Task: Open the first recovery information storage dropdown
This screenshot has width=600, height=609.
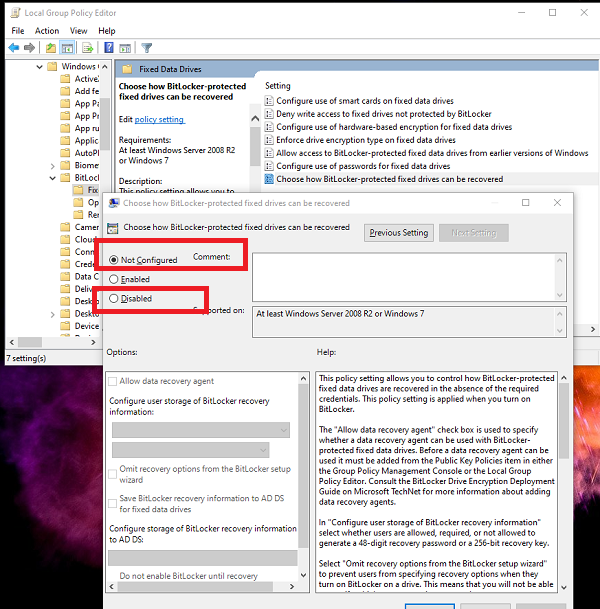Action: click(201, 430)
